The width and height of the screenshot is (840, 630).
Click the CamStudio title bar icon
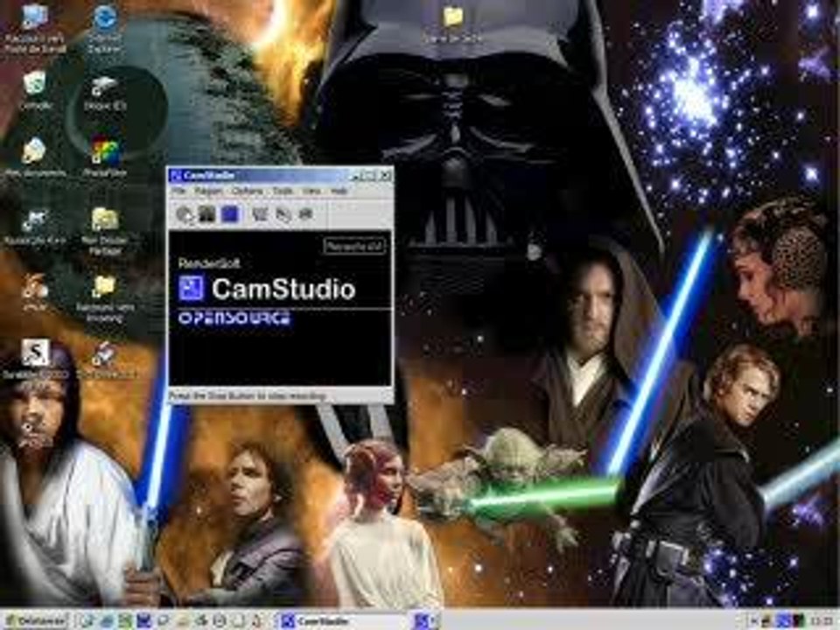175,175
